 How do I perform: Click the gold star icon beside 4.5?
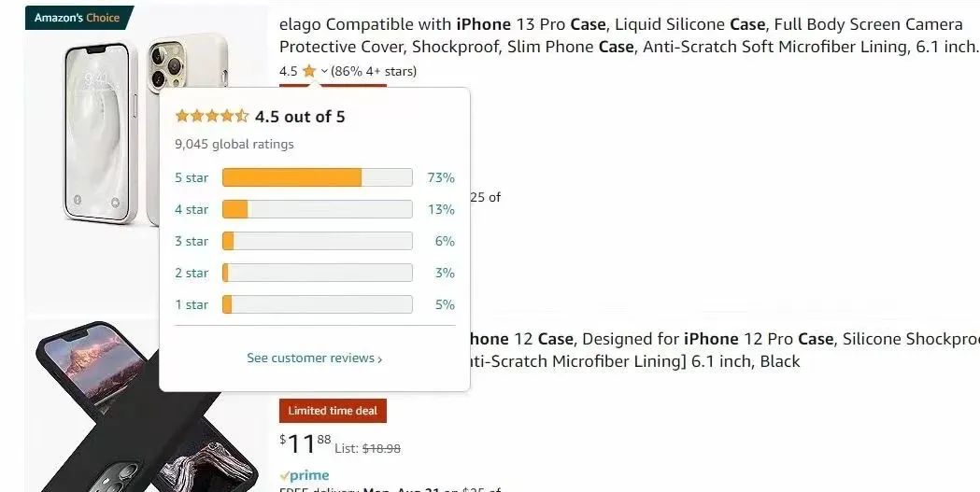click(308, 71)
